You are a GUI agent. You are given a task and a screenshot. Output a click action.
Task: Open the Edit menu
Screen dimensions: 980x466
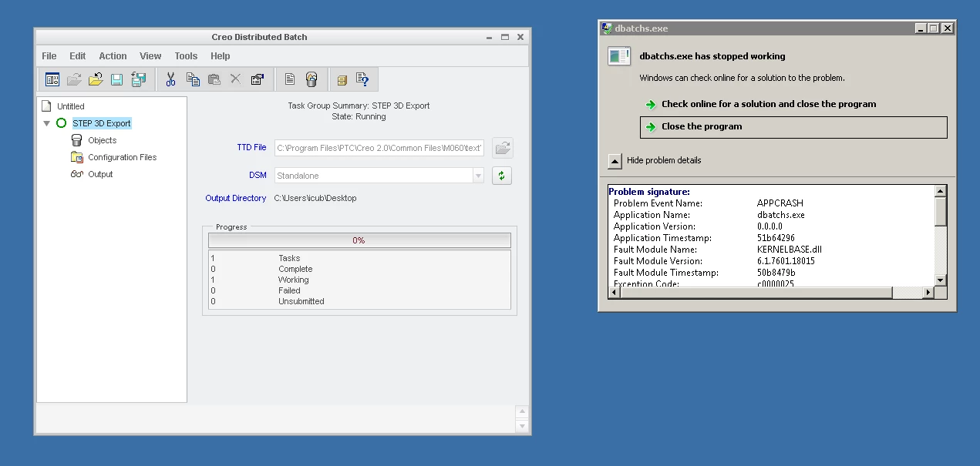(78, 56)
